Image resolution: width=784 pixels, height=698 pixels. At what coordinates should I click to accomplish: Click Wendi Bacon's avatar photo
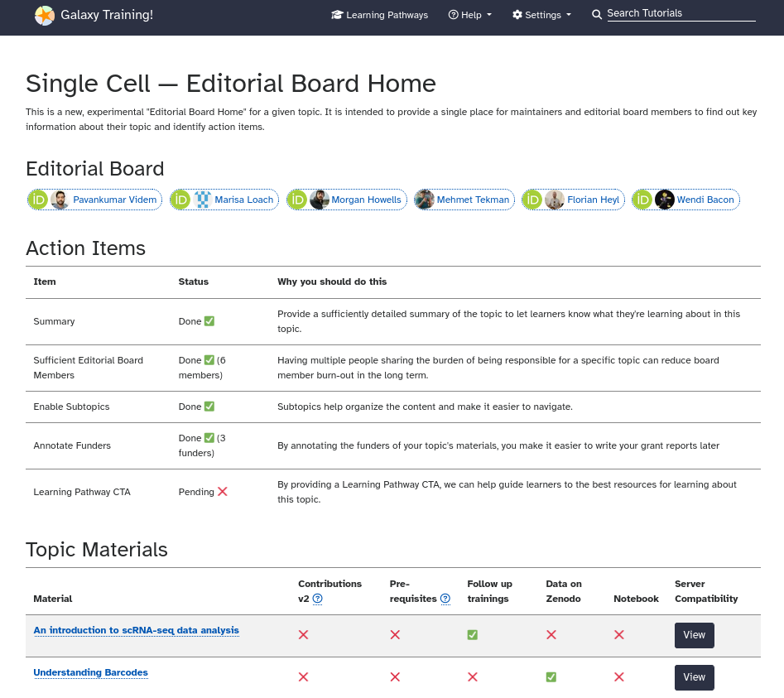click(x=665, y=200)
